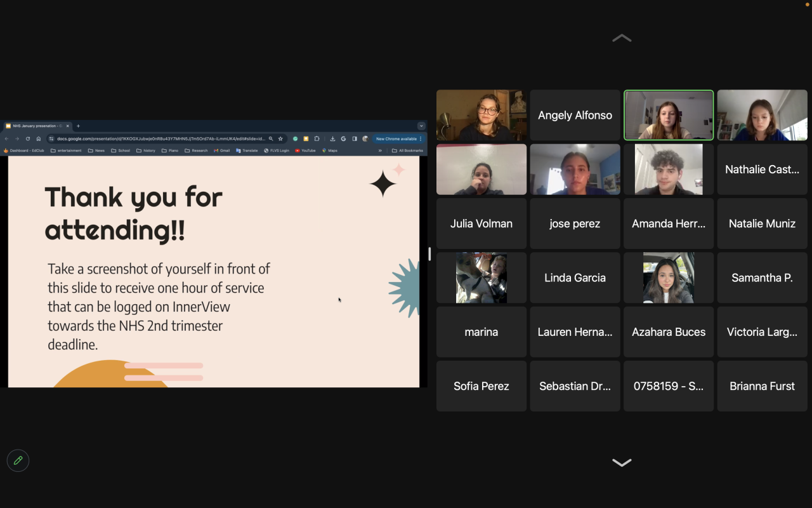Open site information icon beside the URL

[x=51, y=138]
